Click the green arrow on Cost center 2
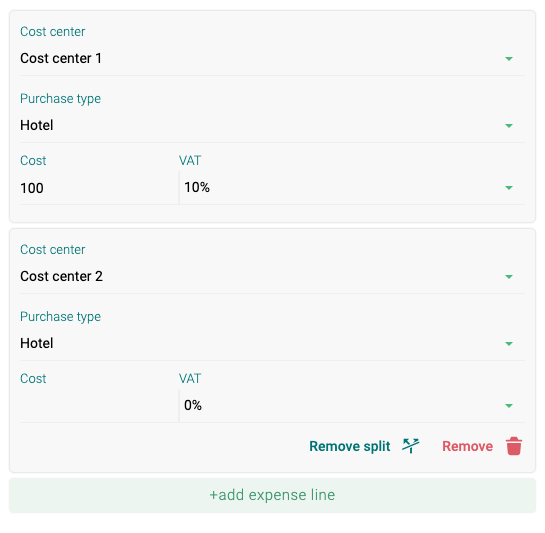This screenshot has width=545, height=533. pyautogui.click(x=509, y=277)
